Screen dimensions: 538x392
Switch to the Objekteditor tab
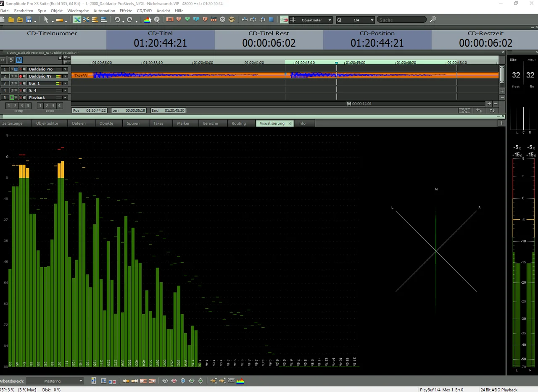(47, 124)
